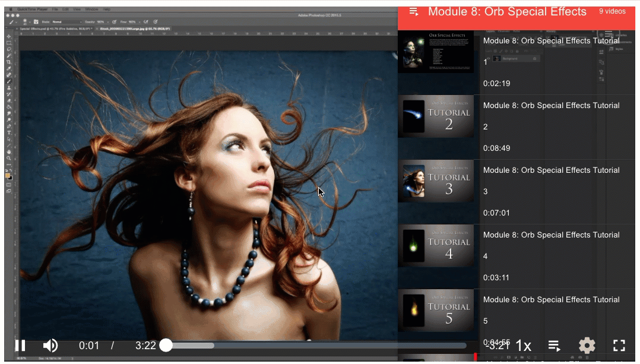Select the Hand tool

(8, 152)
